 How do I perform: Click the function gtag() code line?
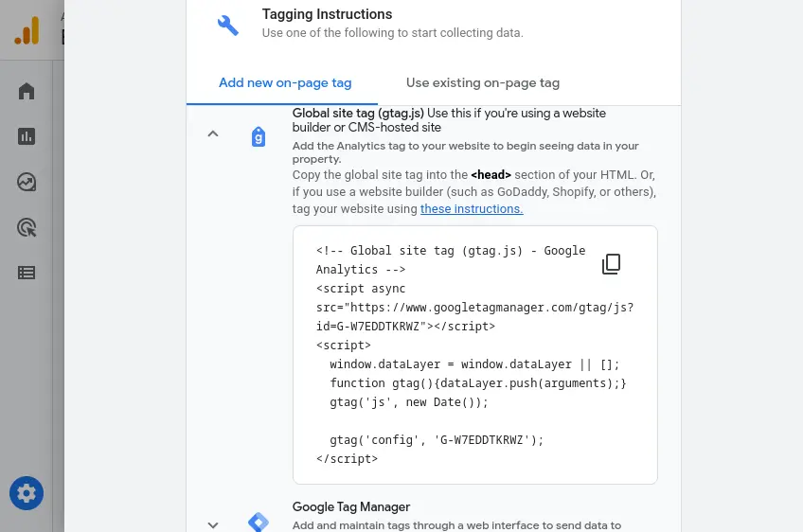pyautogui.click(x=478, y=383)
